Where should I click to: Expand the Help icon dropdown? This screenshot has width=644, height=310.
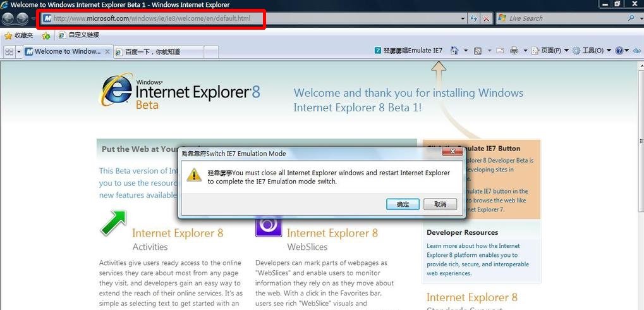(x=627, y=51)
